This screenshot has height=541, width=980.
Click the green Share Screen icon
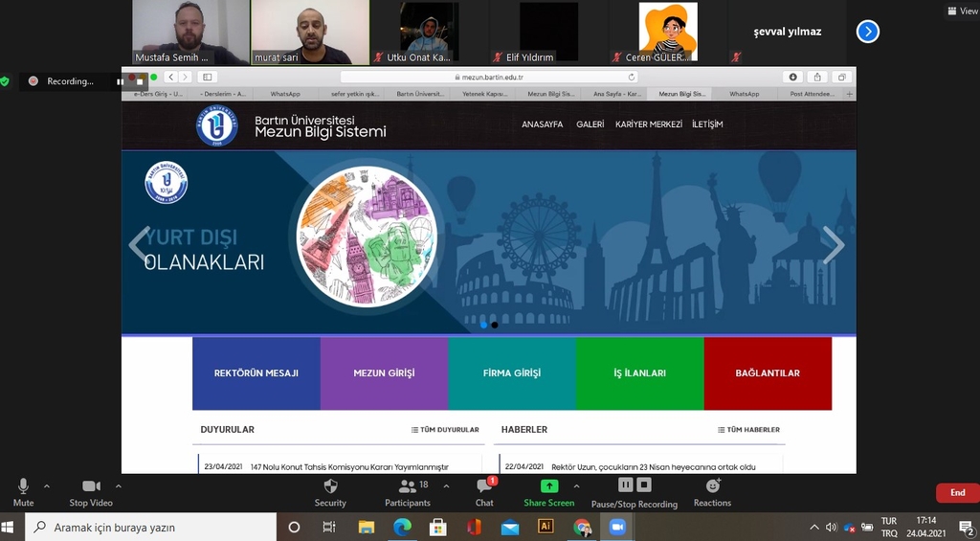[x=549, y=486]
